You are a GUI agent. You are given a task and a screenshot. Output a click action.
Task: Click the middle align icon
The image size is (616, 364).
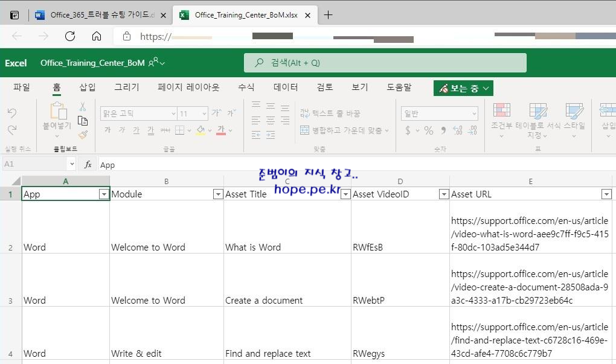tap(271, 105)
